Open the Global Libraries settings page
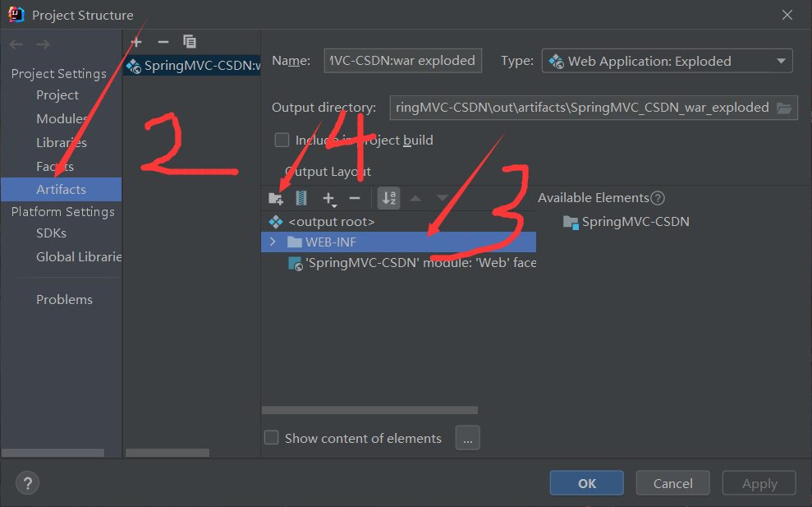 [x=79, y=257]
